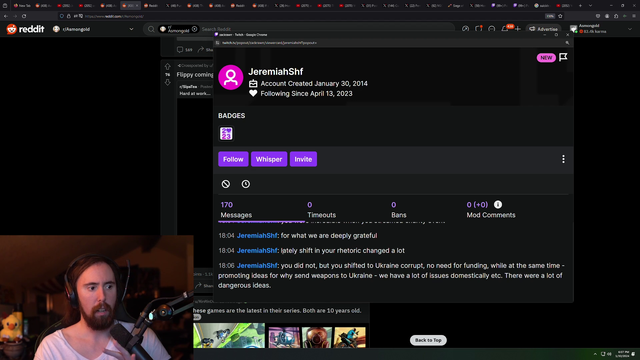640x360 pixels.
Task: Switch to the Bans tab
Action: click(x=398, y=210)
